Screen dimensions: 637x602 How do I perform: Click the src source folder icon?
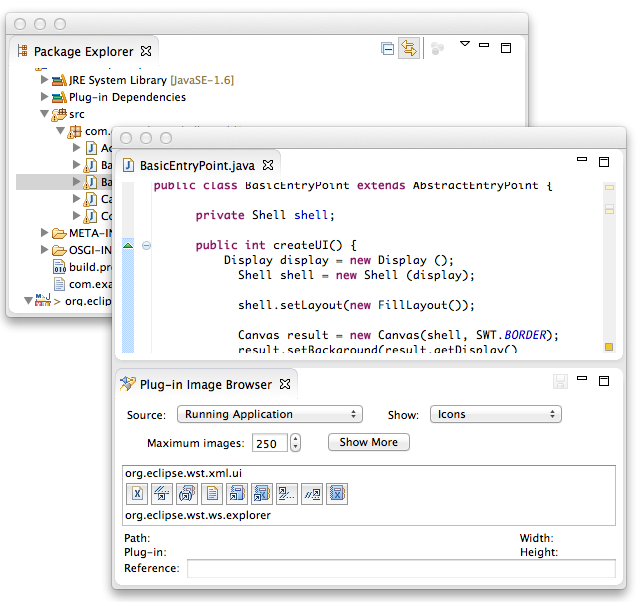tap(59, 115)
